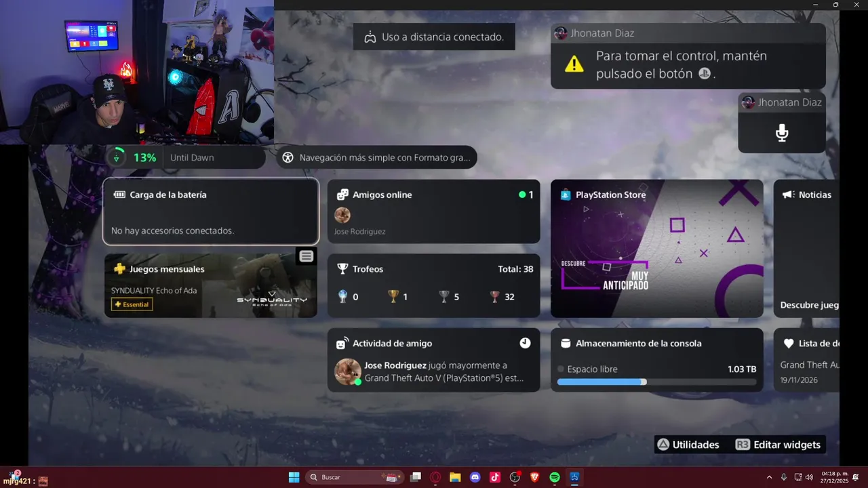Launch Brave browser from taskbar
868x488 pixels.
534,477
